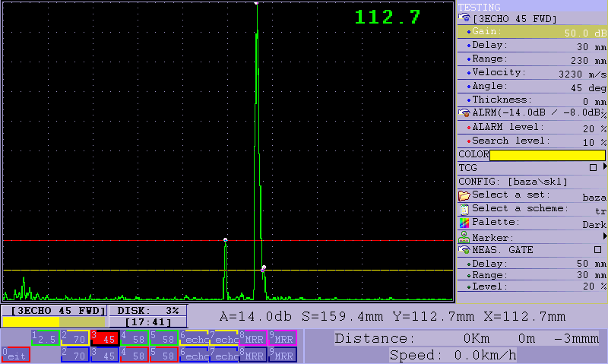
Task: Select the red highlighted channel 3 (45) button
Action: [x=104, y=338]
